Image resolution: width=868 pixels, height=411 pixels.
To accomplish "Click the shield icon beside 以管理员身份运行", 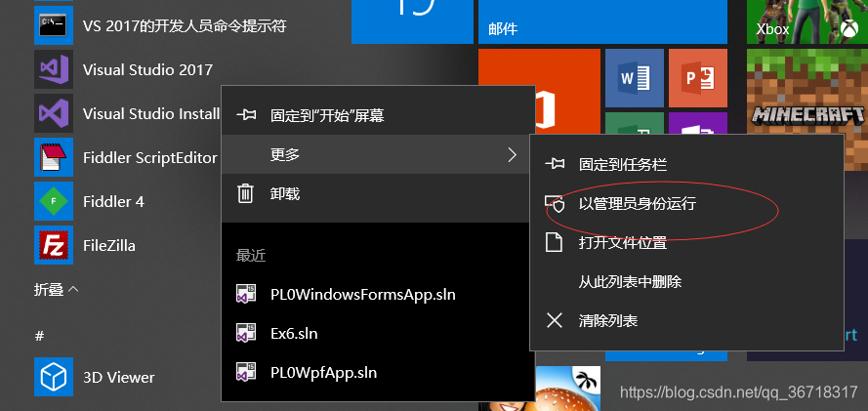I will [555, 204].
